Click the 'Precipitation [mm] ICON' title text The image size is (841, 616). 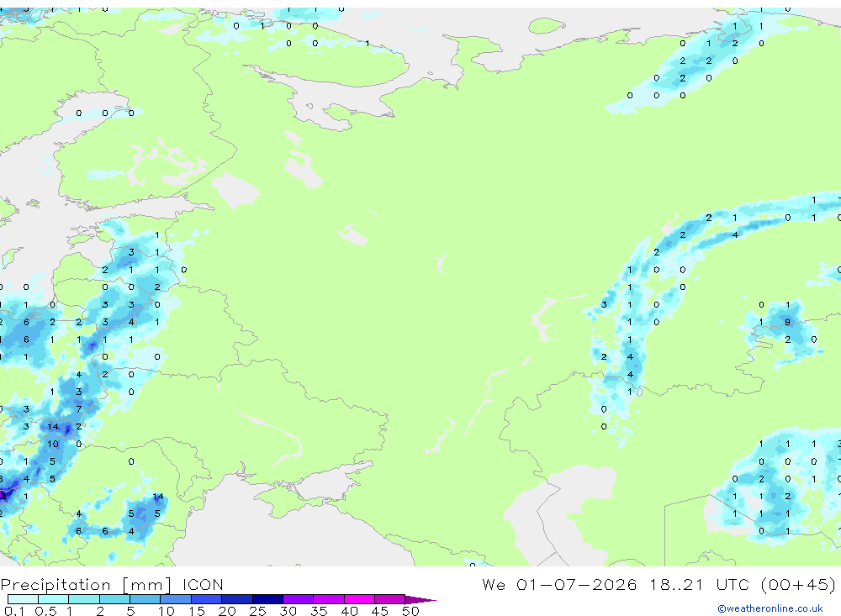pyautogui.click(x=112, y=585)
